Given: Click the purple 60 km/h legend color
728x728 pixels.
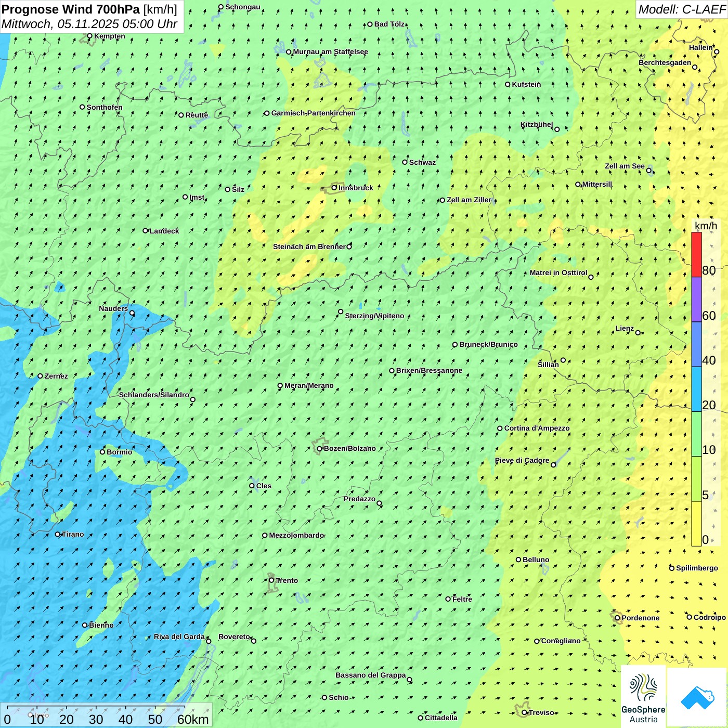Looking at the screenshot, I should (x=696, y=300).
